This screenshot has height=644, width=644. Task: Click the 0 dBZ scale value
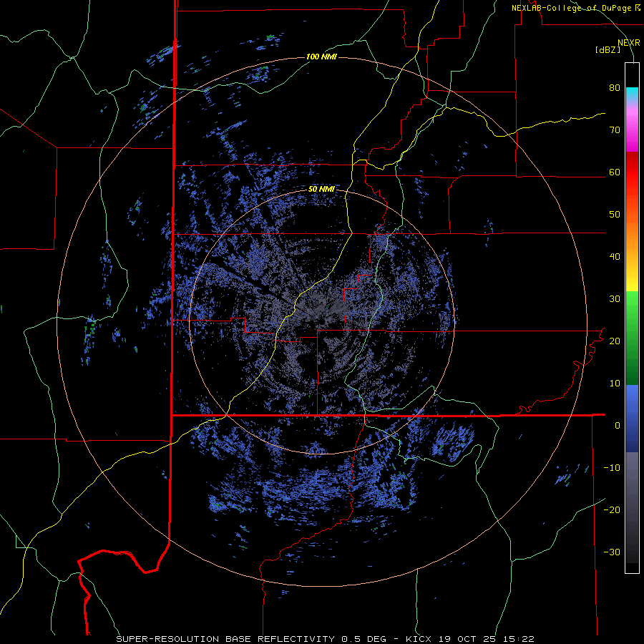pos(618,426)
